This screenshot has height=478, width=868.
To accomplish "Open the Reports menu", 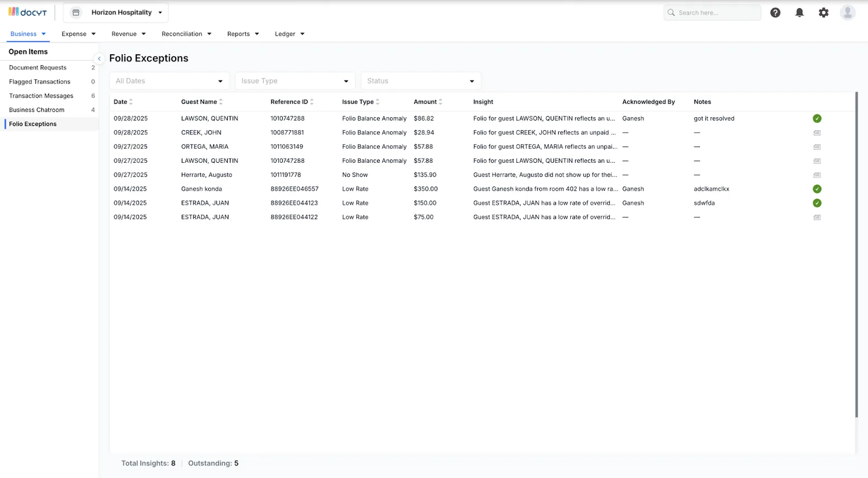I will tap(243, 34).
